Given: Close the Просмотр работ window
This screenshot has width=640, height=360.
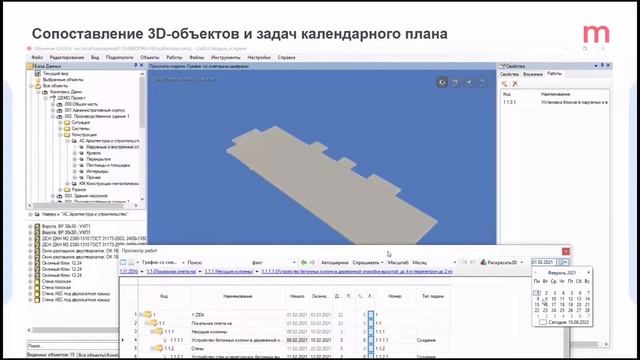Looking at the screenshot, I should [566, 251].
